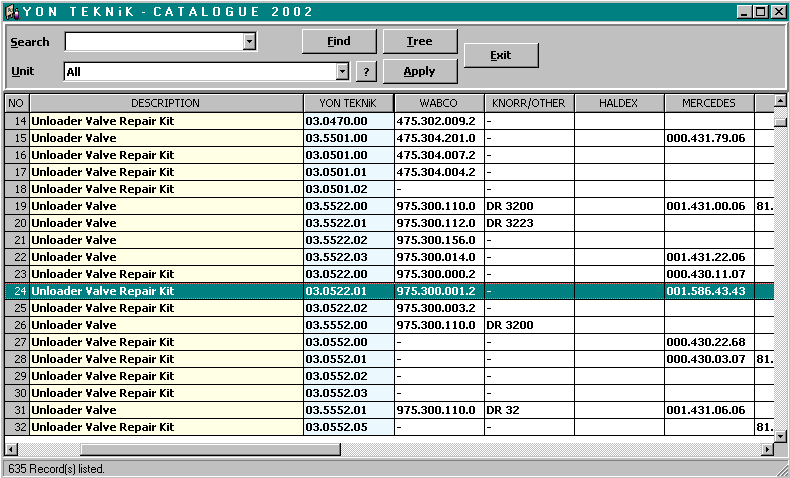Click WABCO number 975.300.003.2
This screenshot has width=790, height=478.
(436, 308)
